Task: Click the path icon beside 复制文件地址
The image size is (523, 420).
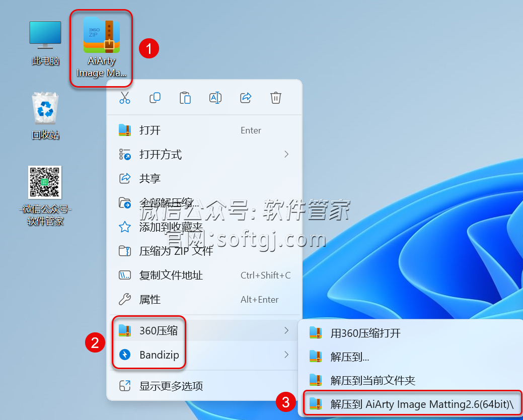Action: point(125,275)
